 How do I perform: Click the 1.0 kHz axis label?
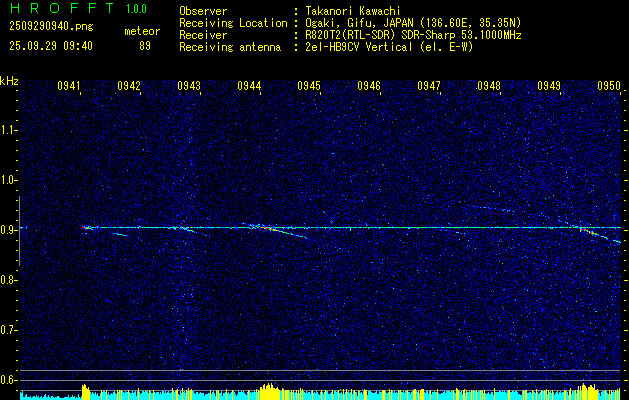[x=9, y=180]
